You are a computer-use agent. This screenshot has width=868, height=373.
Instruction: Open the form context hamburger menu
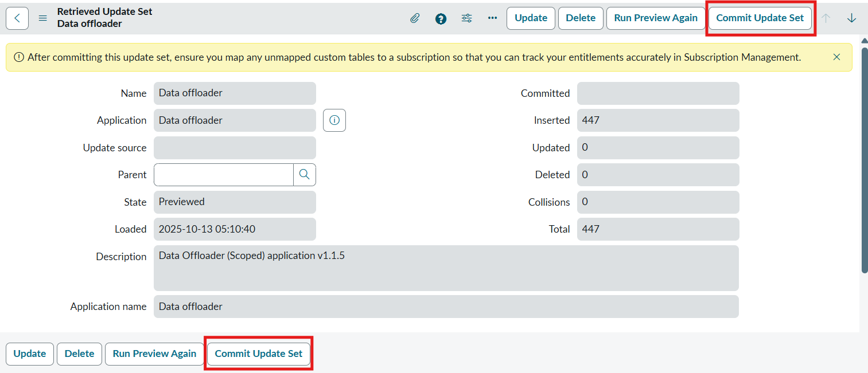coord(43,18)
